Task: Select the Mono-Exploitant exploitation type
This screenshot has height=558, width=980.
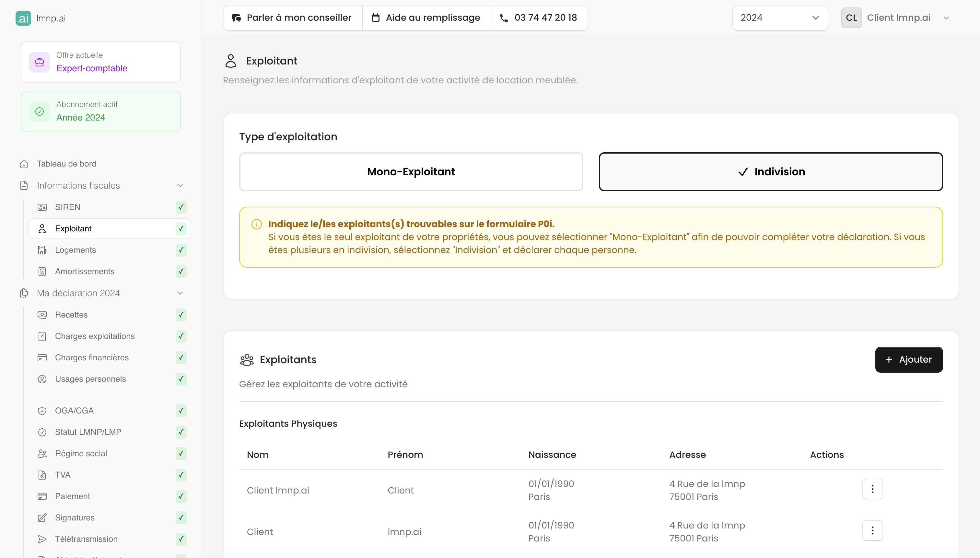Action: coord(411,172)
